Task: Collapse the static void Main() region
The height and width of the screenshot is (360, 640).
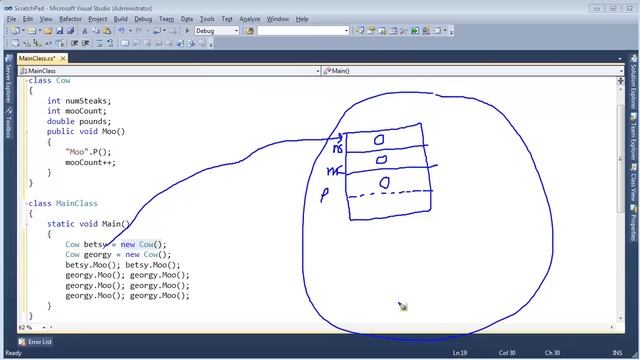Action: point(27,224)
